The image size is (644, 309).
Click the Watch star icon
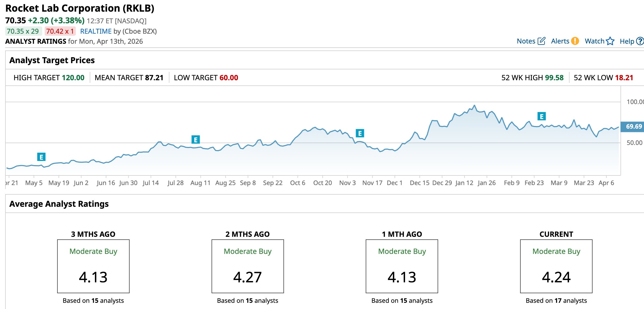coord(610,41)
